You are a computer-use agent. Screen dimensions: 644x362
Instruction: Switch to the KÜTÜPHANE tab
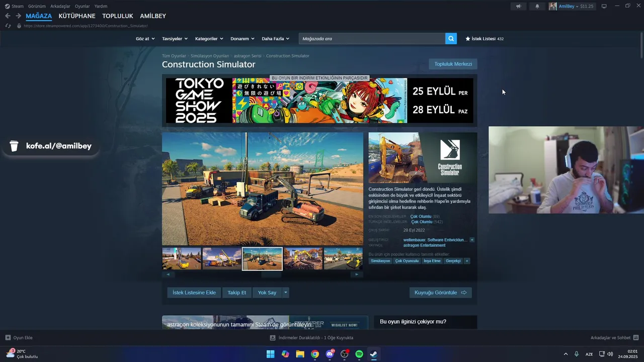[x=77, y=16]
